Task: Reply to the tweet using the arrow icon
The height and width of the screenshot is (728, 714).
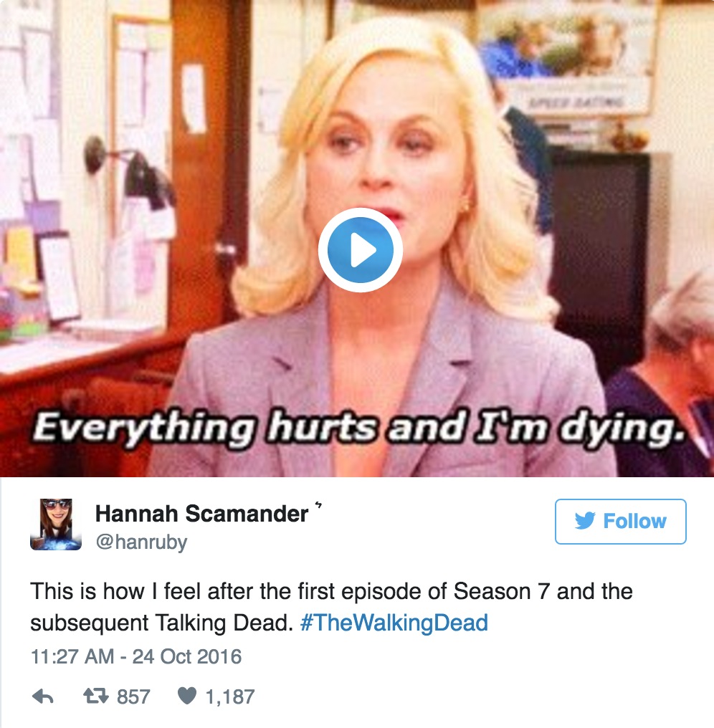Action: click(43, 696)
